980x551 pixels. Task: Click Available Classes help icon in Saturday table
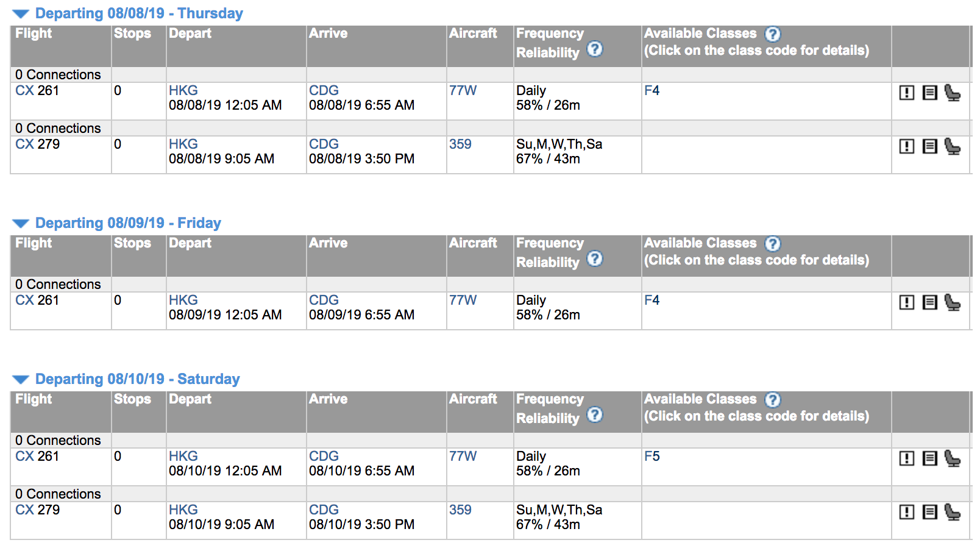773,400
